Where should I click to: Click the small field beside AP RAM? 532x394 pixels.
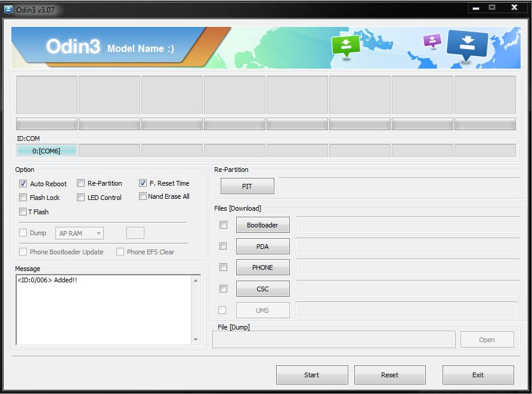point(135,233)
